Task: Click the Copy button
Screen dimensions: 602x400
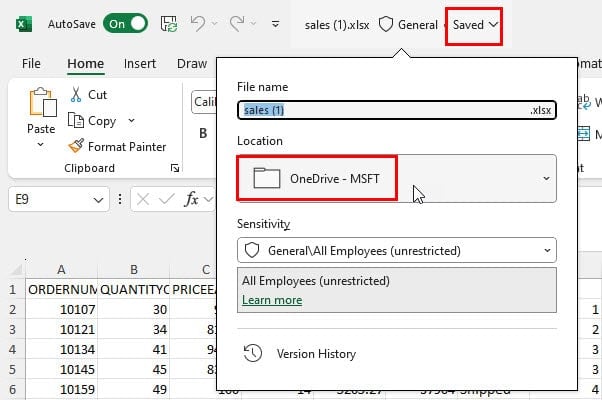Action: pos(92,121)
